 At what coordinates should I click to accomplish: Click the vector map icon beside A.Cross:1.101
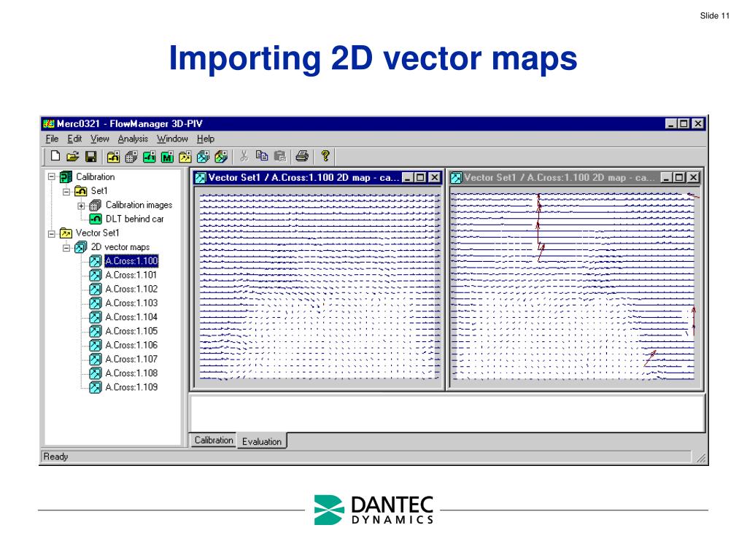[x=96, y=275]
